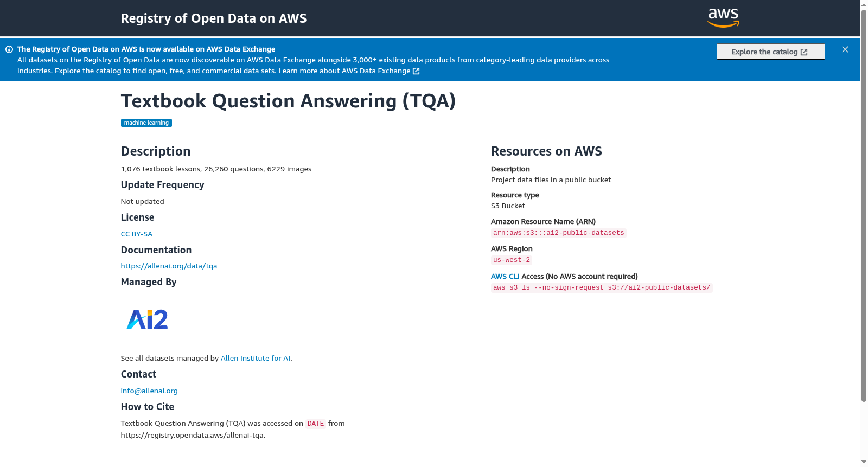Open the Ai2 logo
Screen dimensions: 868x467
[x=147, y=319]
